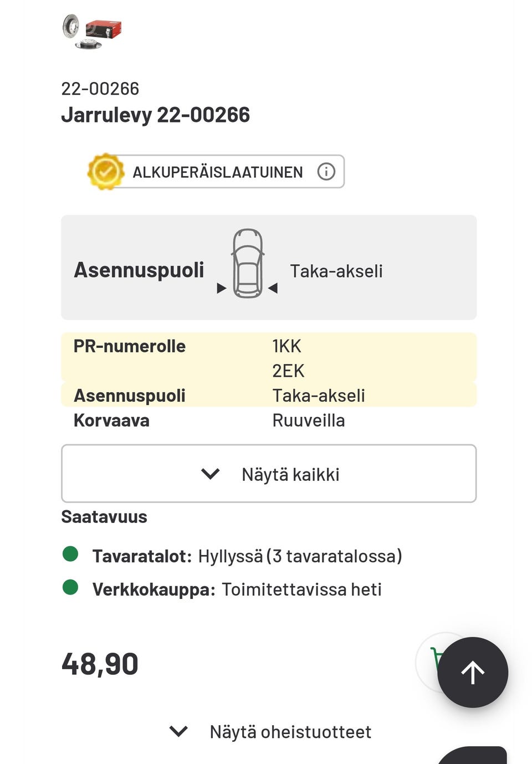Click the right arrow marker beside the car diagram
Image resolution: width=532 pixels, height=764 pixels.
(274, 288)
